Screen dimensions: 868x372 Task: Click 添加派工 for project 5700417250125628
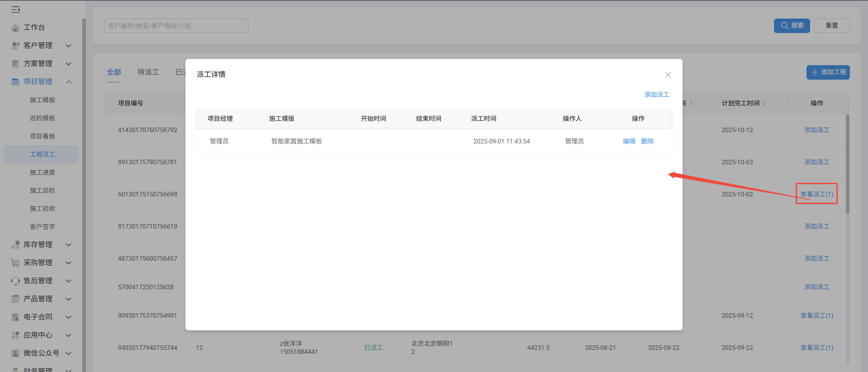[x=816, y=287]
